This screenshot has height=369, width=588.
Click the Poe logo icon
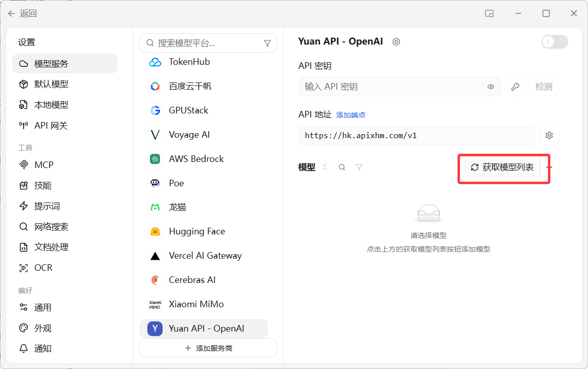(x=155, y=183)
